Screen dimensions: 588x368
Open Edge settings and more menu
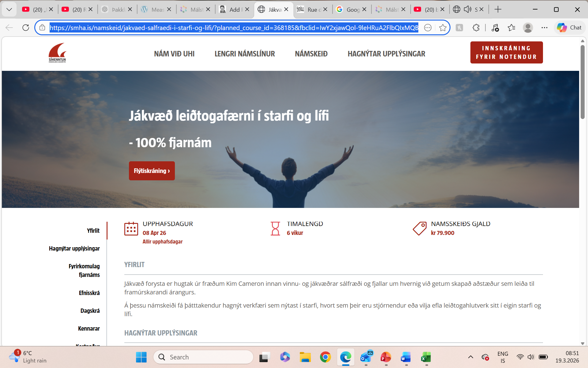point(544,28)
